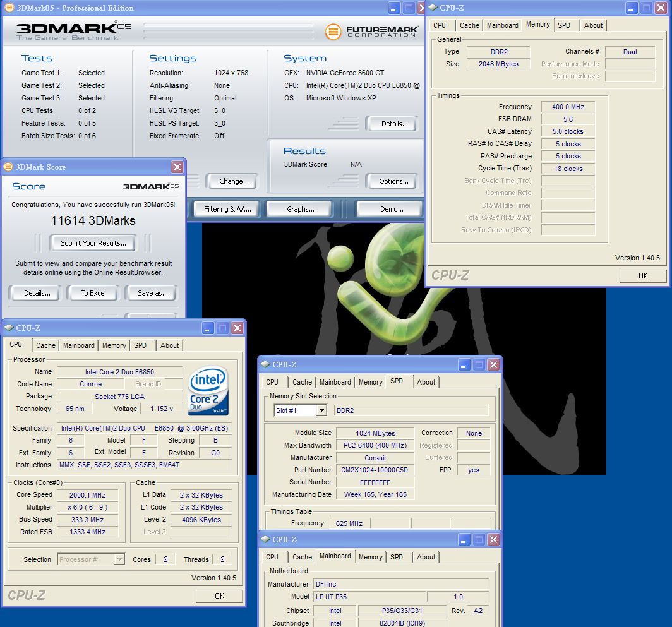Click the Change... settings button

coord(232,181)
